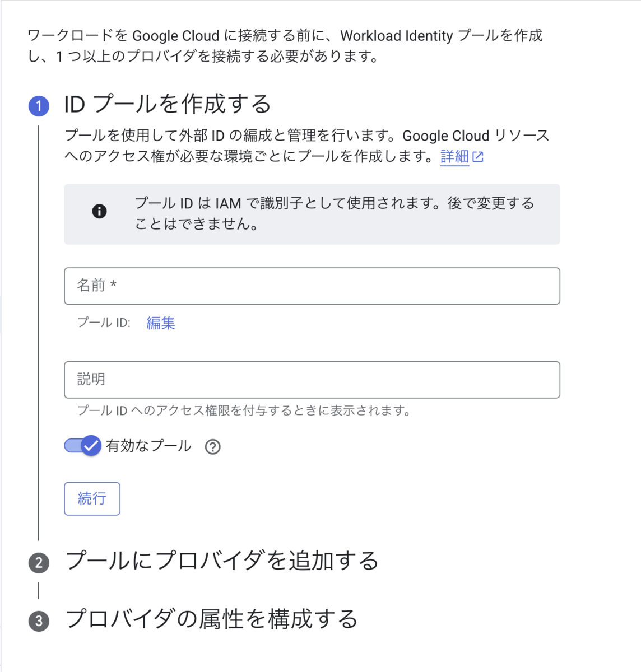Click the external link icon after 詳細
641x672 pixels.
[x=478, y=157]
